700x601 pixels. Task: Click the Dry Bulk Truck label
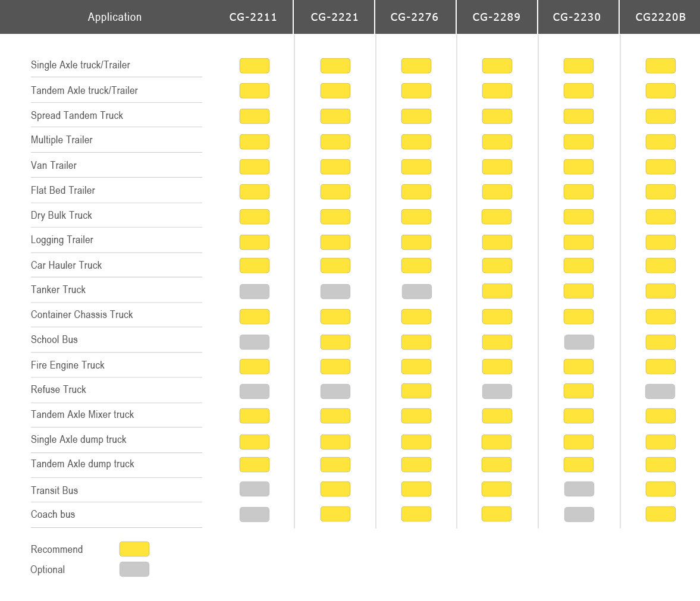(x=61, y=216)
